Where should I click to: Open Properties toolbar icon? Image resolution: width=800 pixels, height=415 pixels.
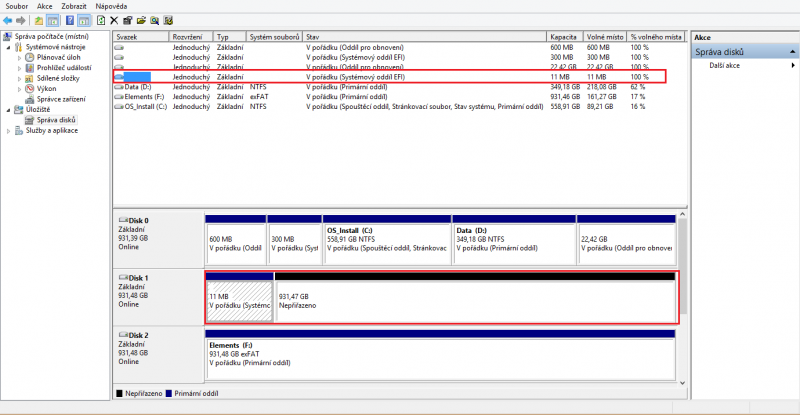(128, 20)
